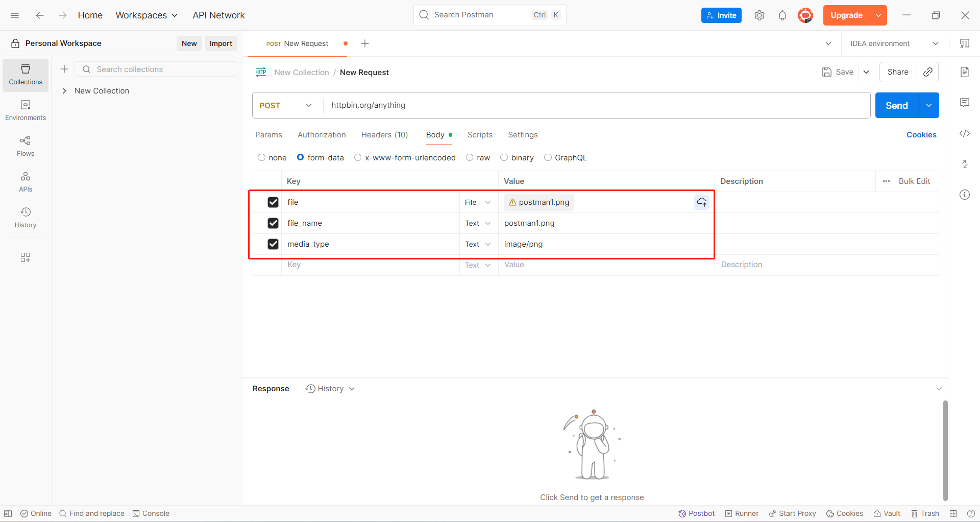This screenshot has height=522, width=980.
Task: Open the Workspaces menu
Action: pyautogui.click(x=146, y=15)
